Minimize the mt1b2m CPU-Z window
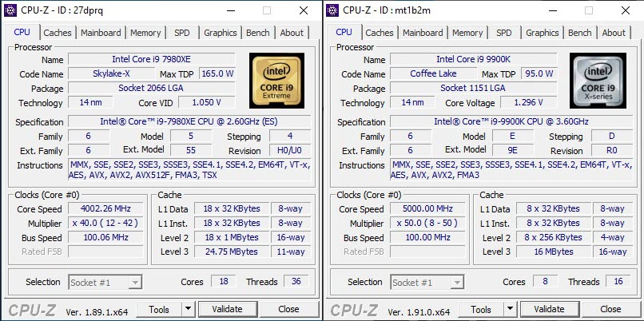644x321 pixels. point(553,10)
